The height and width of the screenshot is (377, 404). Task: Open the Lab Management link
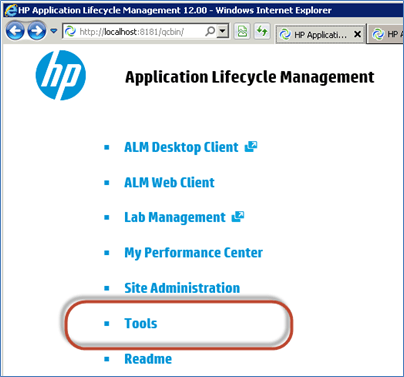click(175, 217)
